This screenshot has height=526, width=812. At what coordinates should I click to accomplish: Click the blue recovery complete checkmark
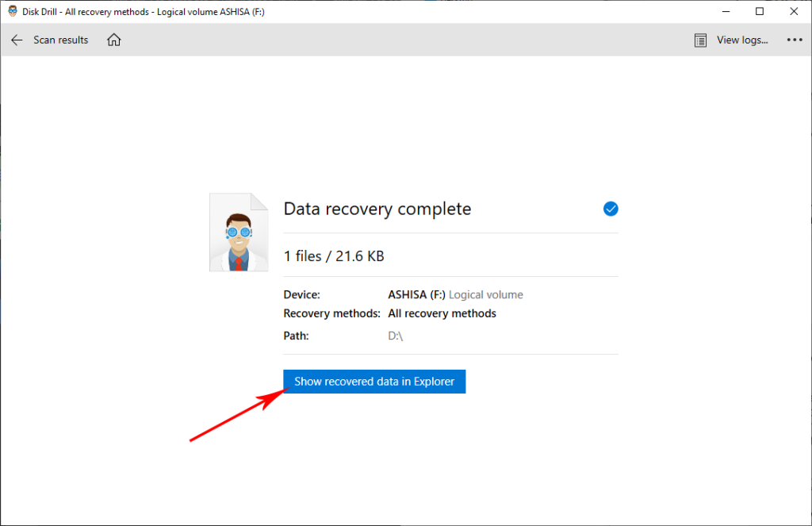(x=611, y=209)
